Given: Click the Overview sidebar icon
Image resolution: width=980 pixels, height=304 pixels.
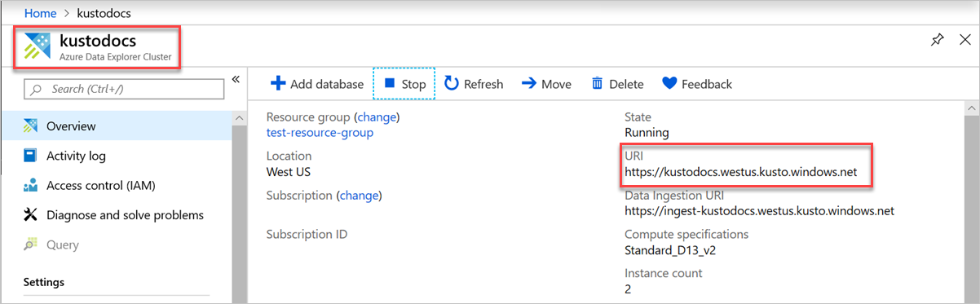Looking at the screenshot, I should point(30,126).
